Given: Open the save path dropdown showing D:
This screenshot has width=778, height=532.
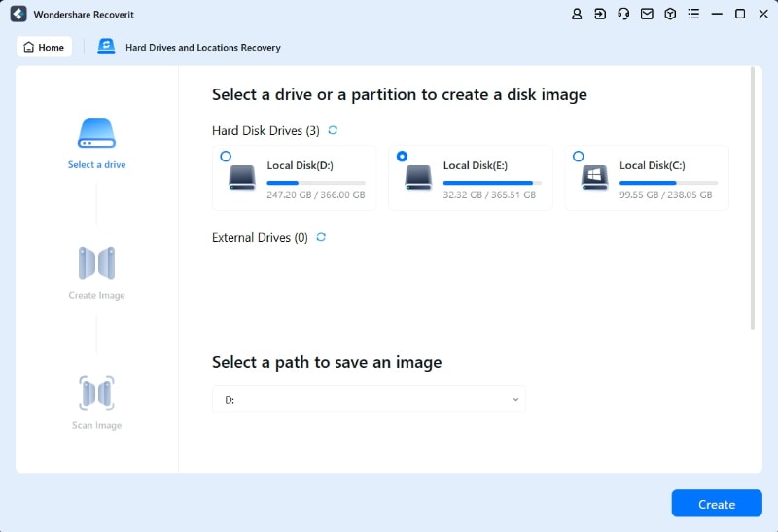Looking at the screenshot, I should (369, 399).
